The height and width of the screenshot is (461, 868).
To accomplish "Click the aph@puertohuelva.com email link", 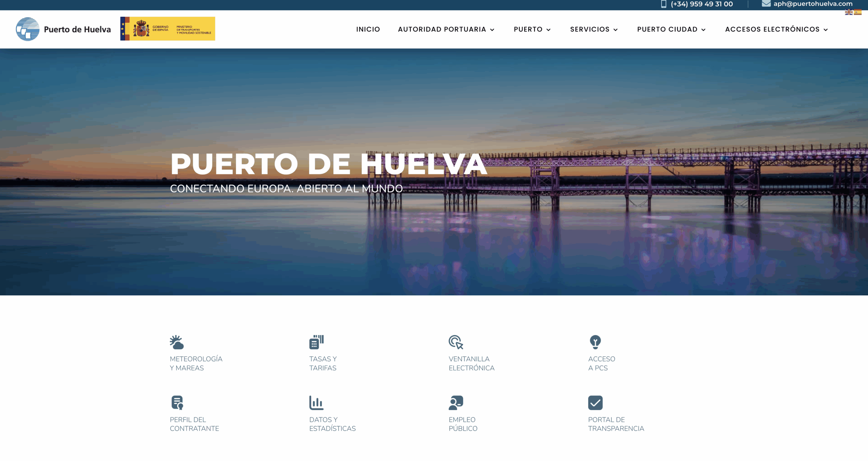I will click(812, 4).
